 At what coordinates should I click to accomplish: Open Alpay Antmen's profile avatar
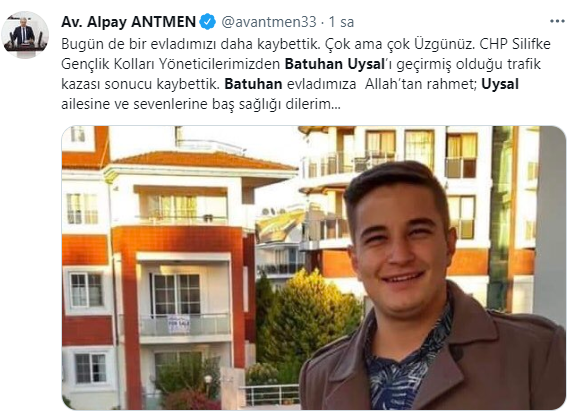[25, 34]
